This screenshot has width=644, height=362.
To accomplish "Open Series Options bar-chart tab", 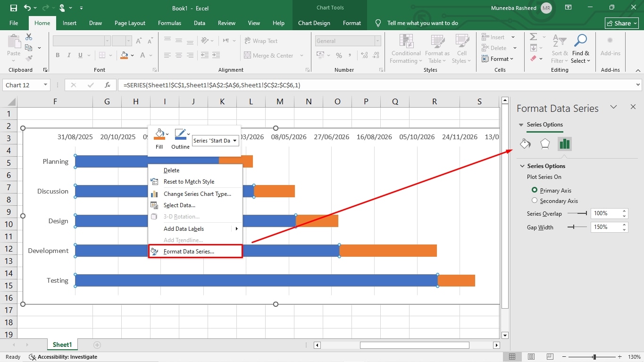I will pyautogui.click(x=564, y=143).
